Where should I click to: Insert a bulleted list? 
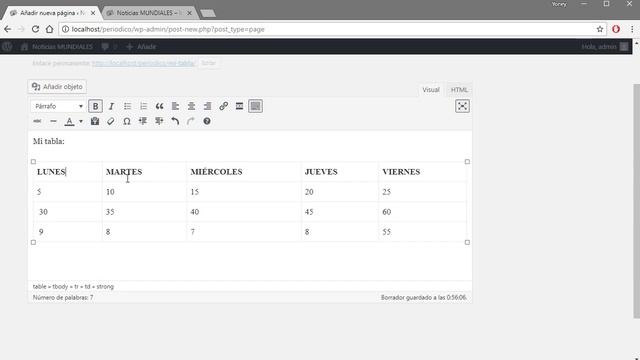127,106
